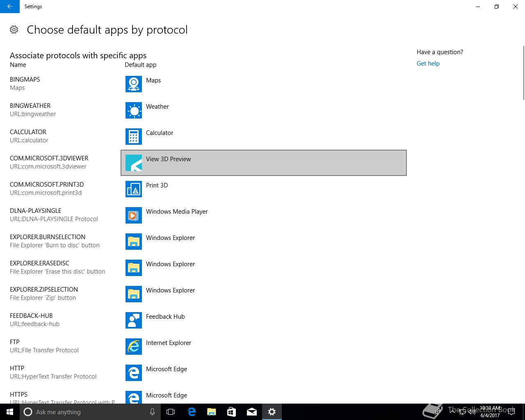525x420 pixels.
Task: Select the EXPLORER.ZIPSELECTION protocol name
Action: pos(44,290)
